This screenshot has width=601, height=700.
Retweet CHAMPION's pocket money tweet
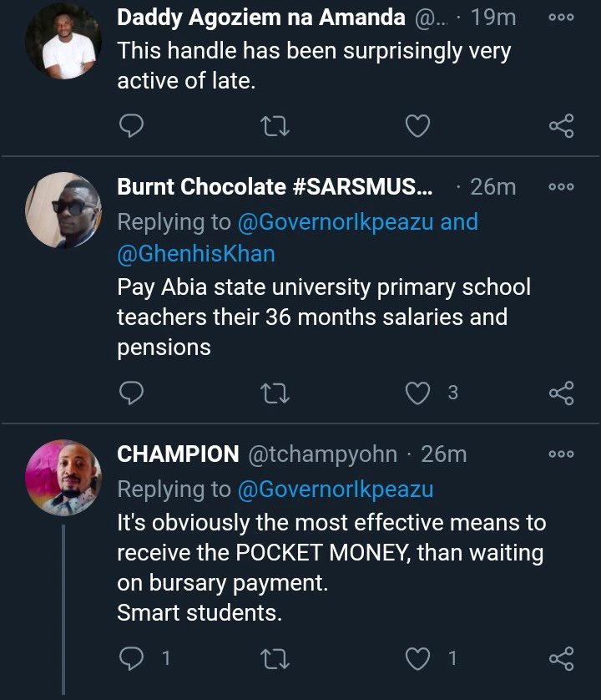point(275,659)
